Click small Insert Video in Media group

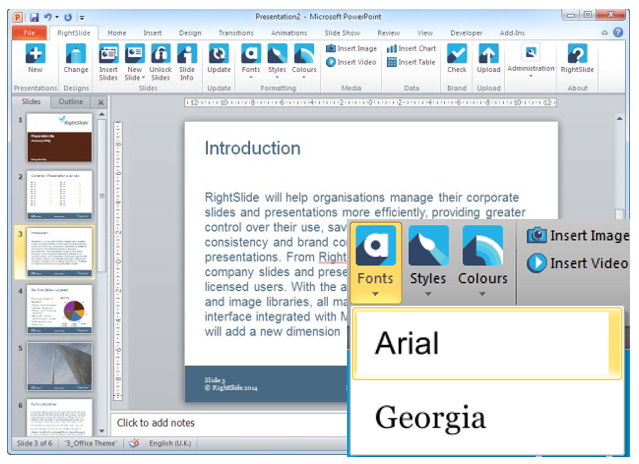tap(351, 62)
